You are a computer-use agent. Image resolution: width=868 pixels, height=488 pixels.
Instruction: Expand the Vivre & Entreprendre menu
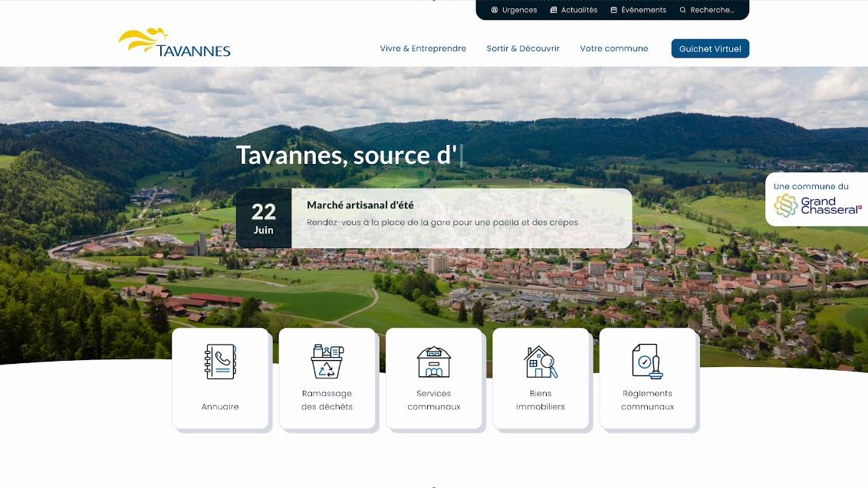point(422,48)
